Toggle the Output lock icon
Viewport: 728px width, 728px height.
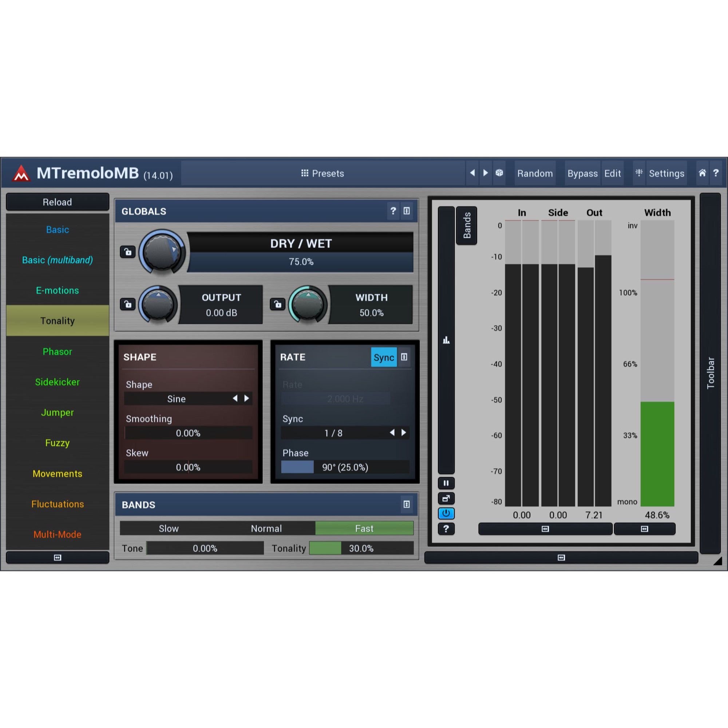128,304
